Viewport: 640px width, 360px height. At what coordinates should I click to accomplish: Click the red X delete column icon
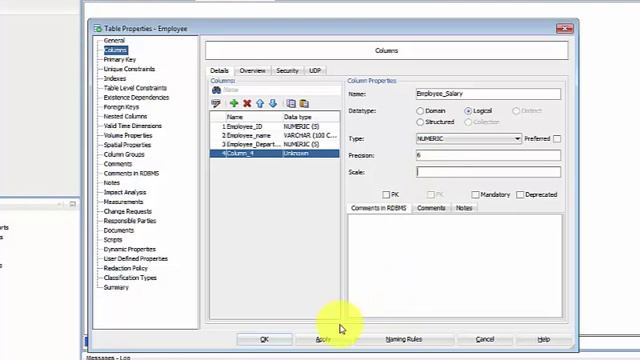(247, 103)
